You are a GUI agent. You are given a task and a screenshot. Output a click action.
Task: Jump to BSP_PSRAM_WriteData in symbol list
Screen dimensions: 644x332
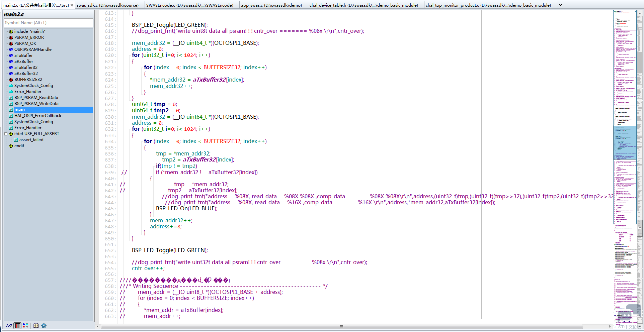36,104
